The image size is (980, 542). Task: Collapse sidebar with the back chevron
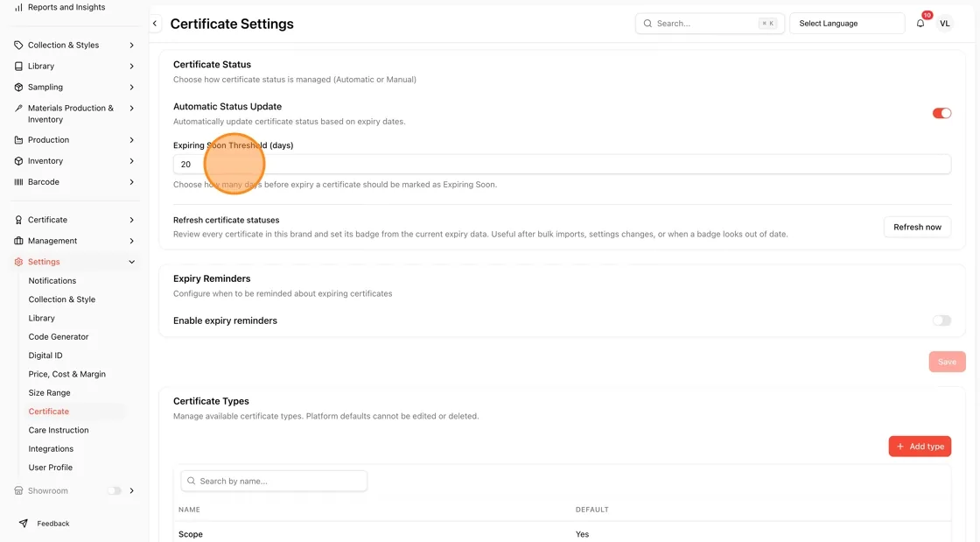point(155,24)
